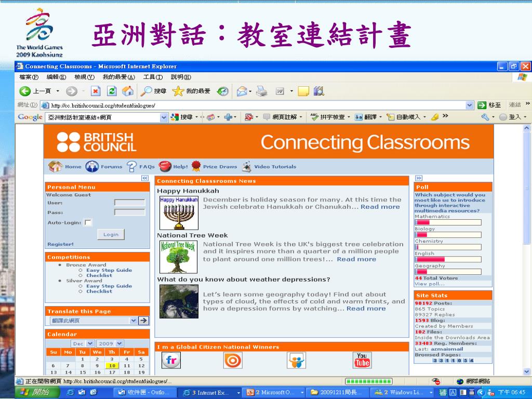The image size is (532, 399).
Task: Click the 移至 Go button
Action: (489, 105)
